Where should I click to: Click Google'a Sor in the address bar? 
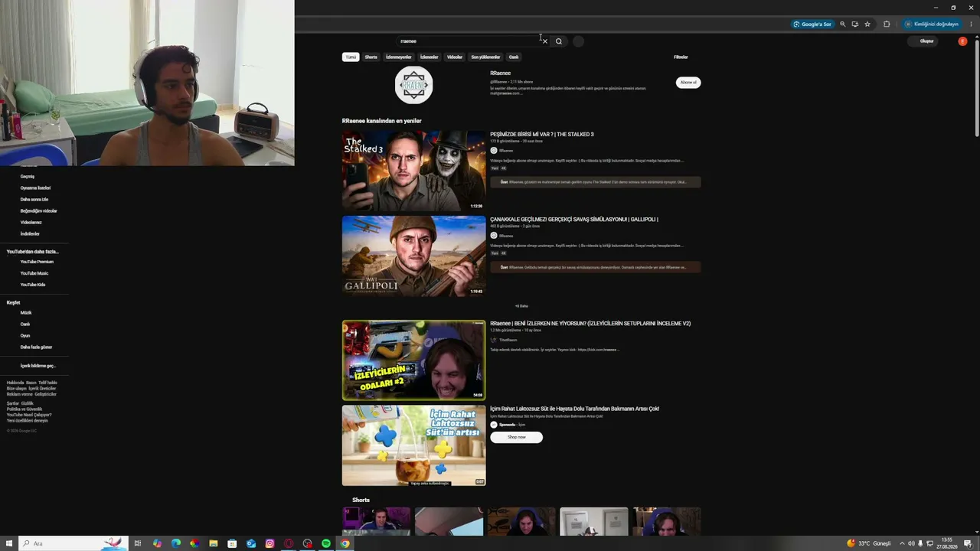pos(812,24)
